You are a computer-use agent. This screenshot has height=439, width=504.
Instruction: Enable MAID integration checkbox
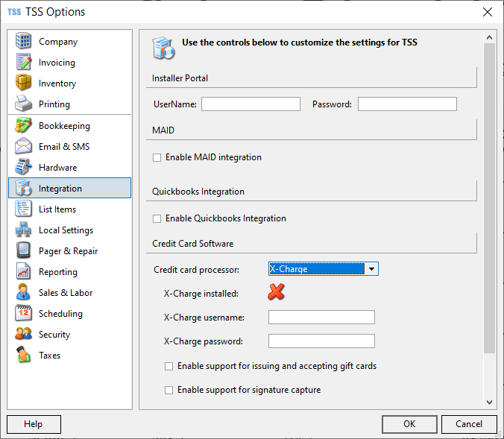(x=157, y=157)
